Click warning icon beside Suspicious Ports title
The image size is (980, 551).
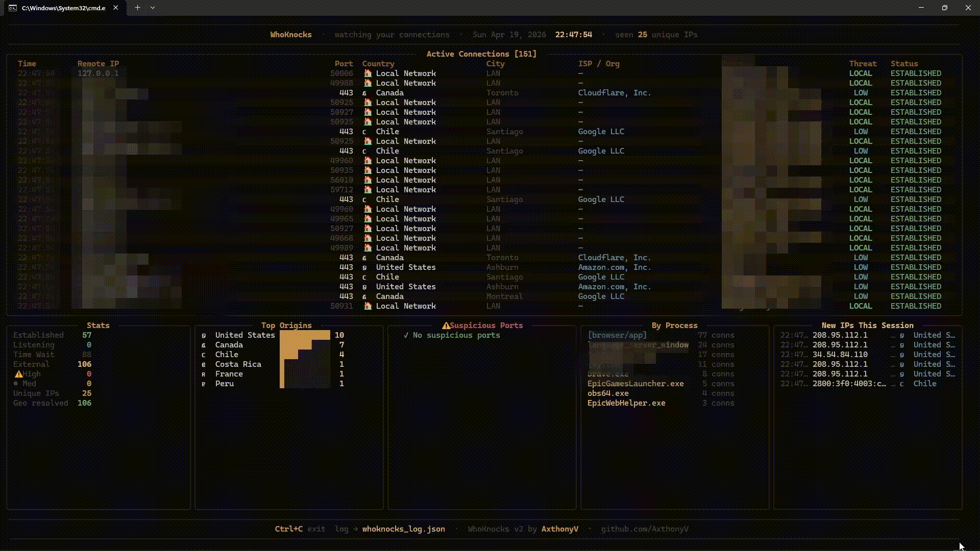coord(446,325)
